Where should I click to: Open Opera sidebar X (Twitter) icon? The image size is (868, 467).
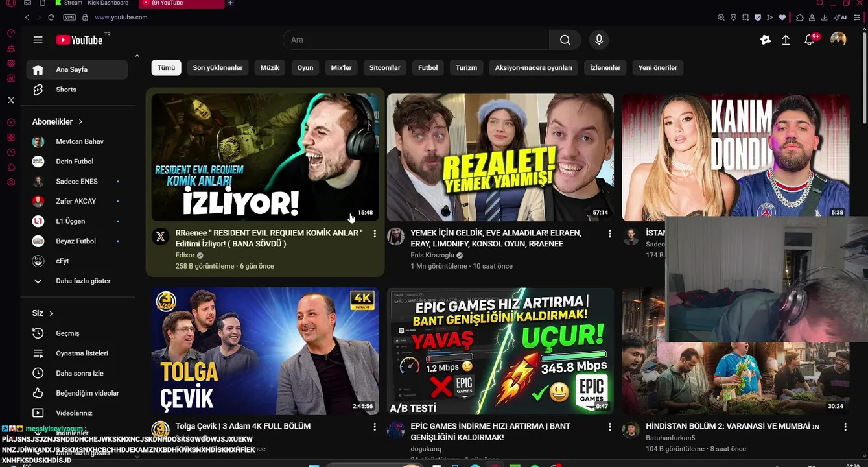[11, 100]
